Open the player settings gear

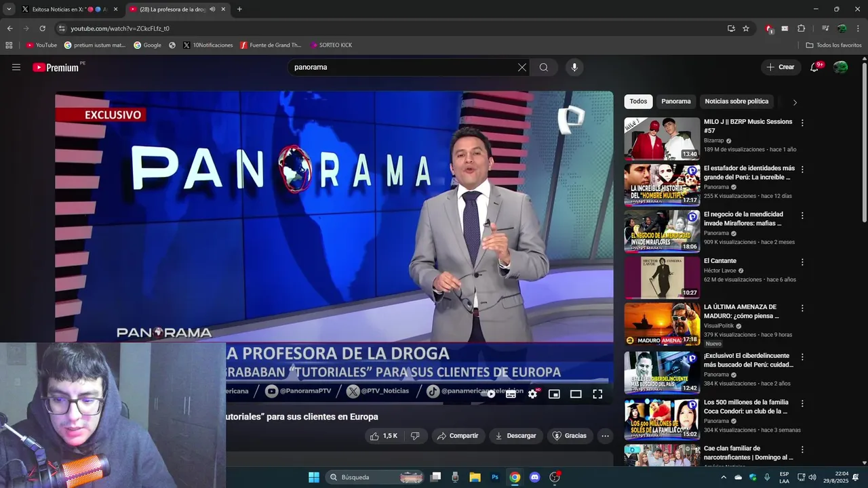[532, 394]
